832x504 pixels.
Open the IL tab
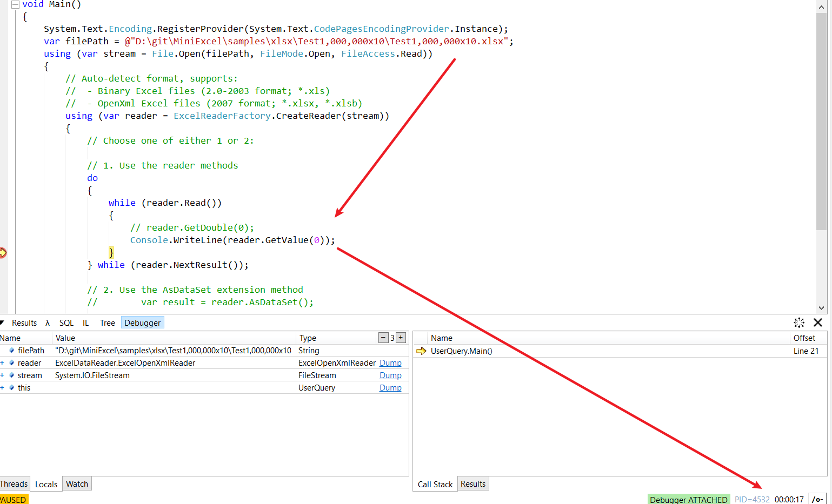pos(85,322)
